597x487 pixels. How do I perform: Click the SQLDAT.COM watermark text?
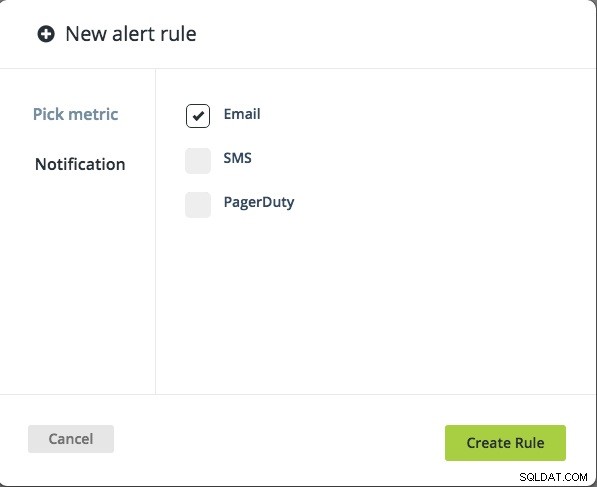point(553,477)
